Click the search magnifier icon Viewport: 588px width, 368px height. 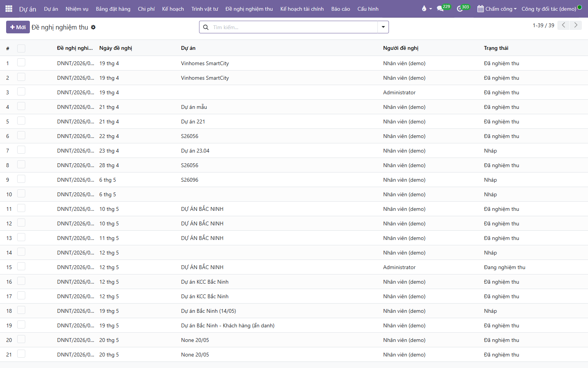point(206,27)
